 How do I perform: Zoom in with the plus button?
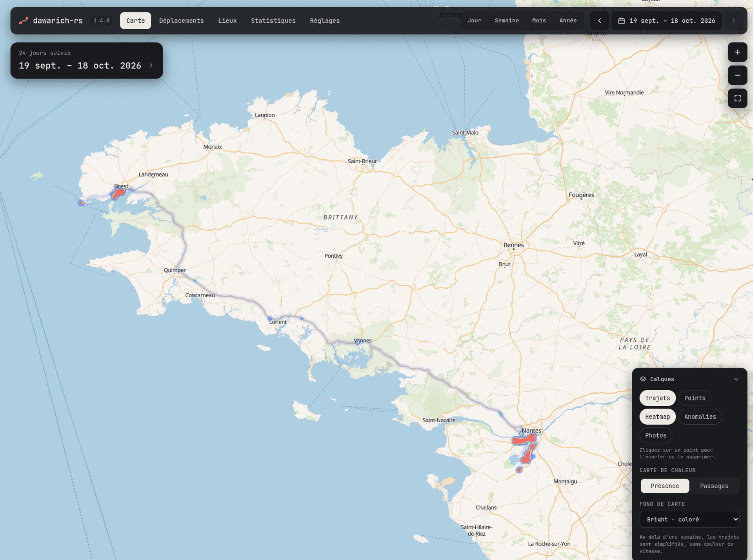[737, 52]
